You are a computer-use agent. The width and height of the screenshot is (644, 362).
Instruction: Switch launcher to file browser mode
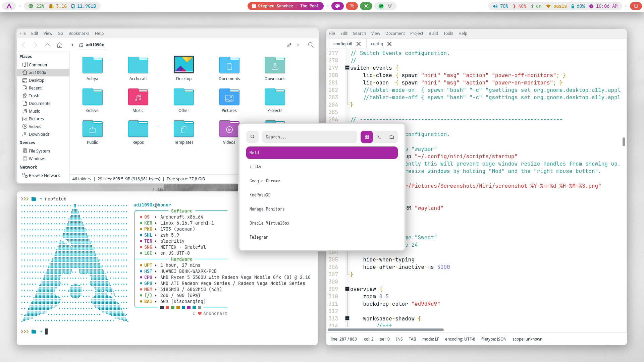(x=391, y=137)
